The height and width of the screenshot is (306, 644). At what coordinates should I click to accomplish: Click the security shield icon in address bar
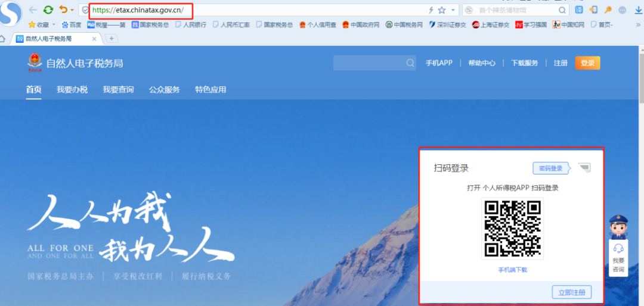(85, 10)
